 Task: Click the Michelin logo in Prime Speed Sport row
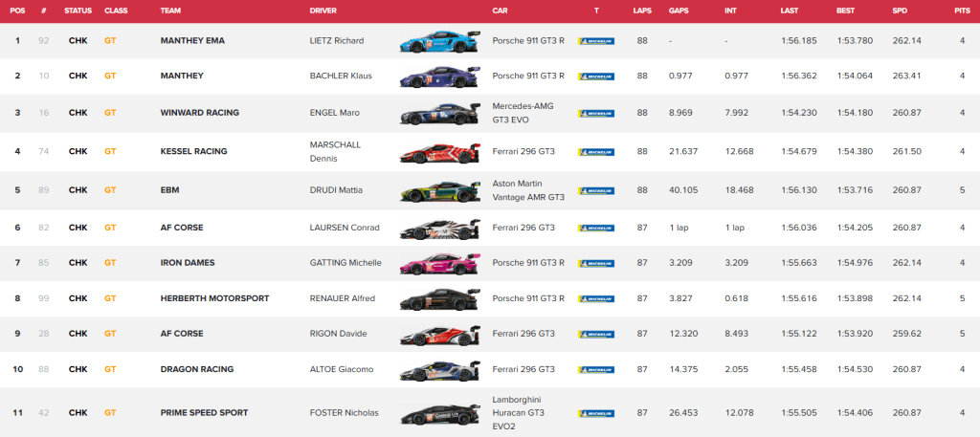pyautogui.click(x=596, y=413)
